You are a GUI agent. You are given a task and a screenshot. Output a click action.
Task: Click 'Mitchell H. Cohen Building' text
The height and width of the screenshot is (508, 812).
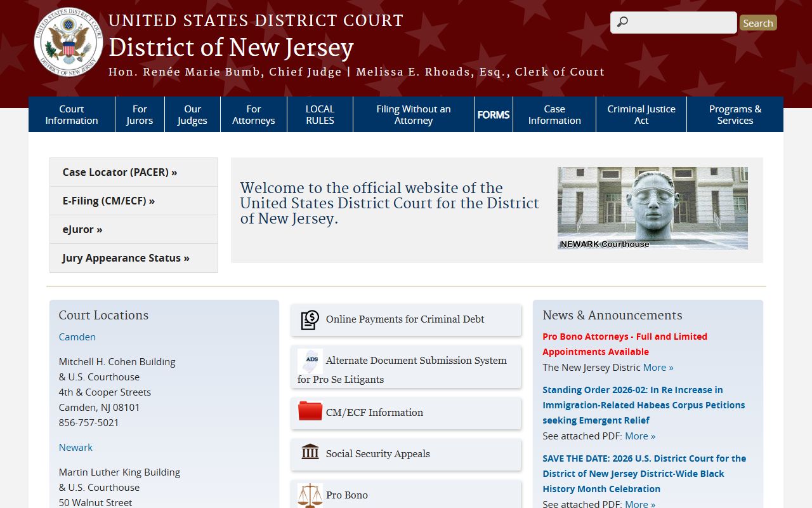(x=117, y=361)
